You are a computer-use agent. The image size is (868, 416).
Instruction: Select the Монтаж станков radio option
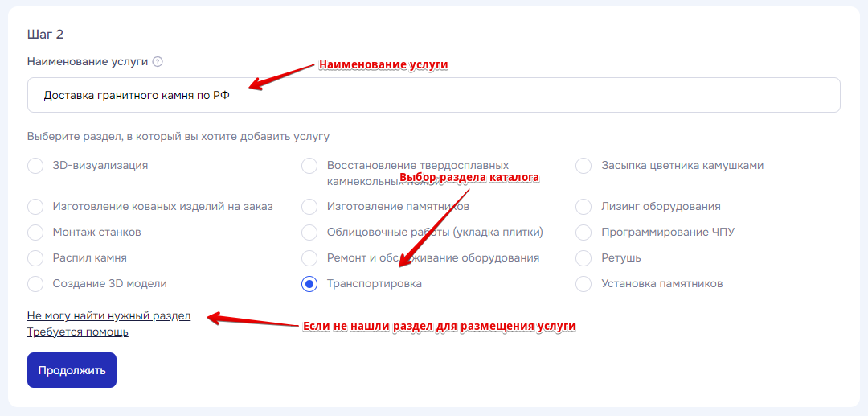tap(35, 233)
